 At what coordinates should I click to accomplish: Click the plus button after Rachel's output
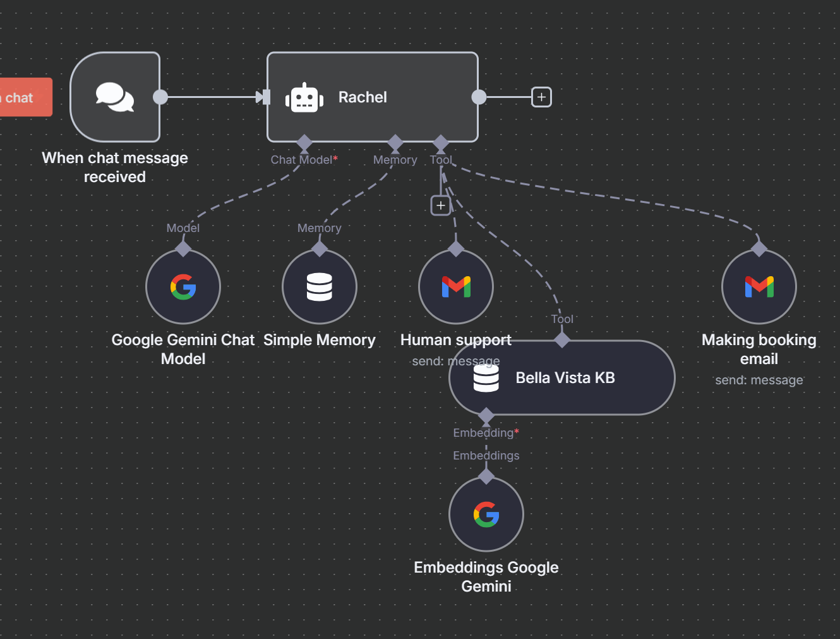[541, 97]
